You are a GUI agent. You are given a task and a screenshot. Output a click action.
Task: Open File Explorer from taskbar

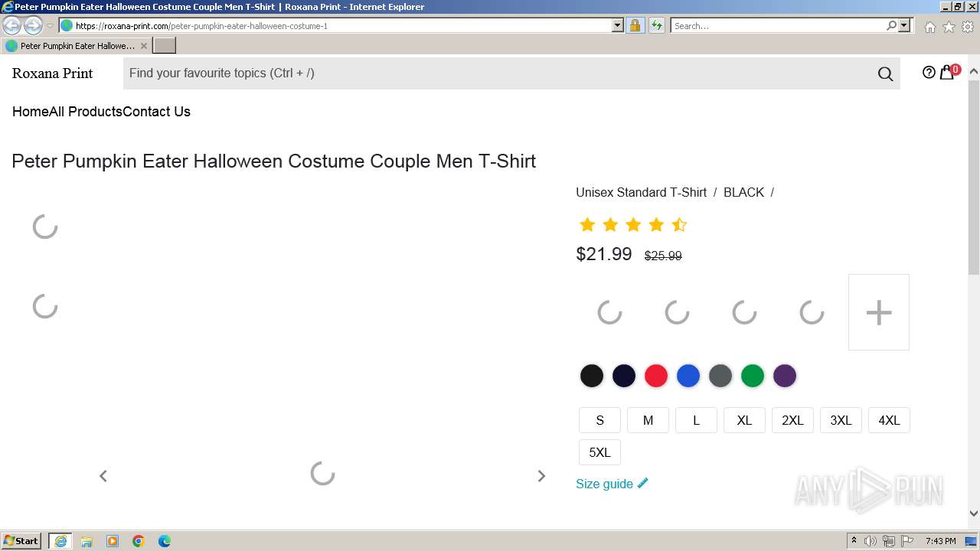point(87,541)
